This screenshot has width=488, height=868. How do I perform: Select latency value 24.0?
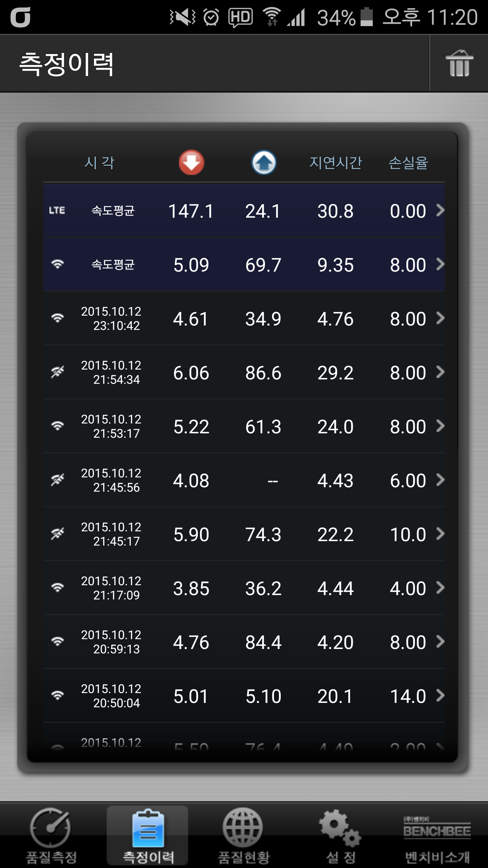335,427
